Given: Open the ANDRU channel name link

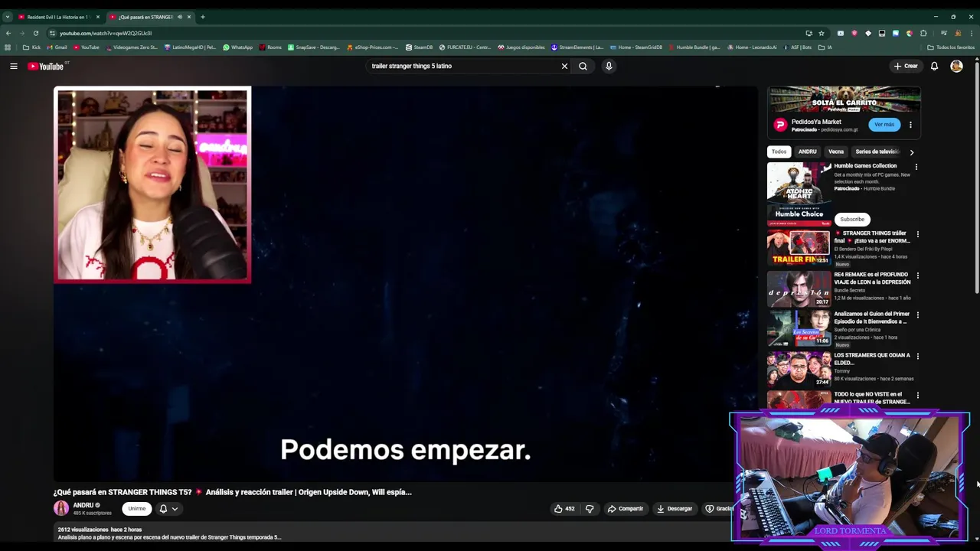Looking at the screenshot, I should (83, 505).
